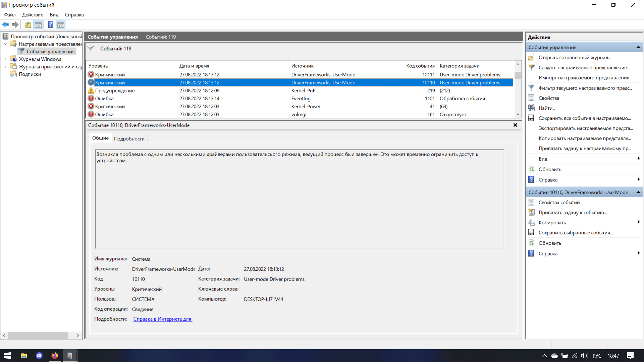Expand Журналы приложений и служб node

coord(5,67)
